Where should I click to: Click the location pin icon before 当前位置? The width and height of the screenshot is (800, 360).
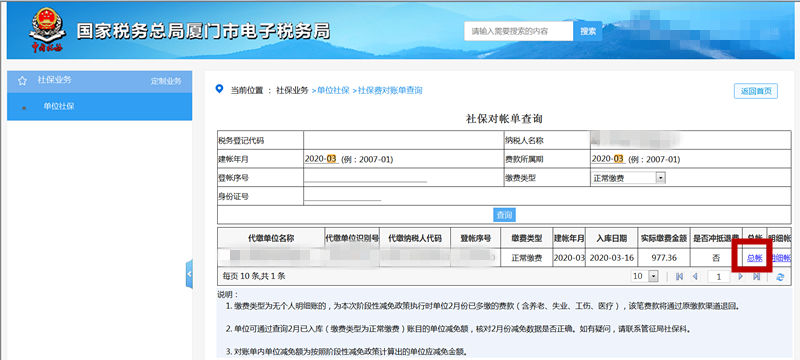219,89
